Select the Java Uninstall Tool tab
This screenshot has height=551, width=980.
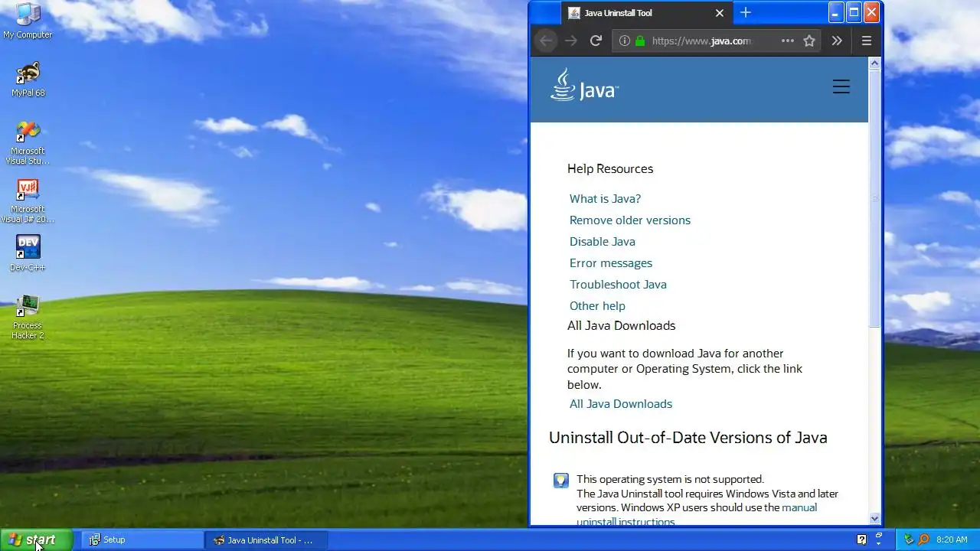click(647, 13)
